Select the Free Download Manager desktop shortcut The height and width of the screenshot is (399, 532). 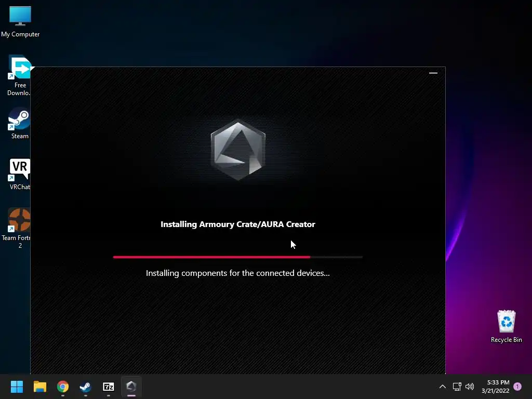(x=19, y=75)
